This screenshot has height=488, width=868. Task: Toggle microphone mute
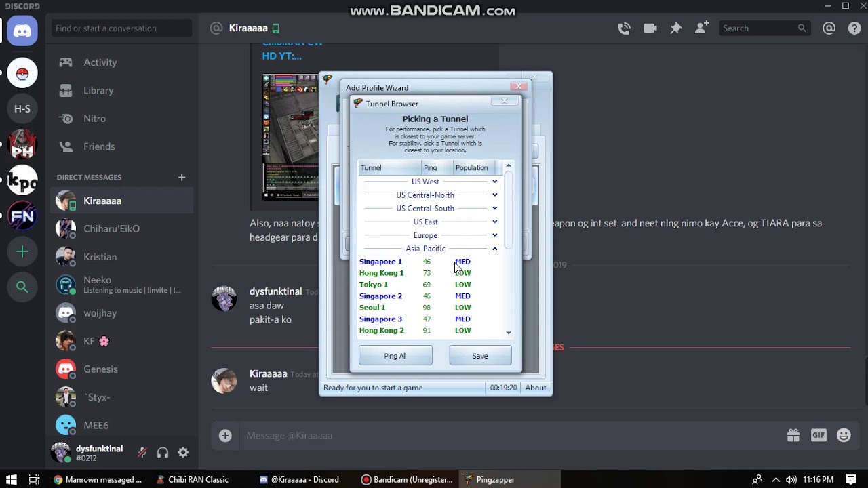(142, 453)
